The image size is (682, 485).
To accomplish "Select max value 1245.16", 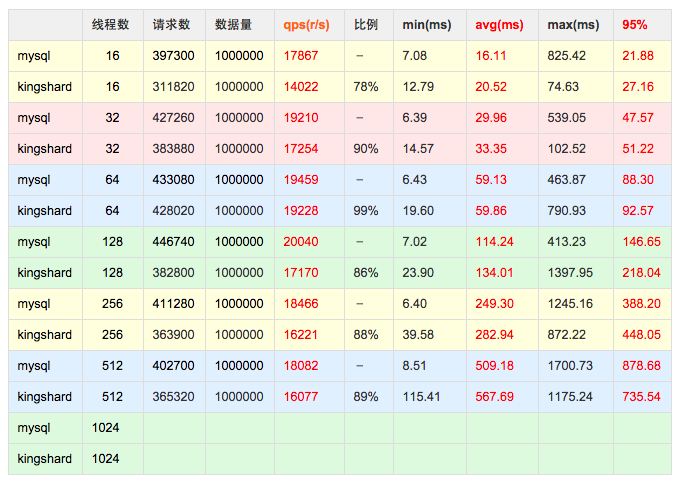I will click(x=570, y=304).
